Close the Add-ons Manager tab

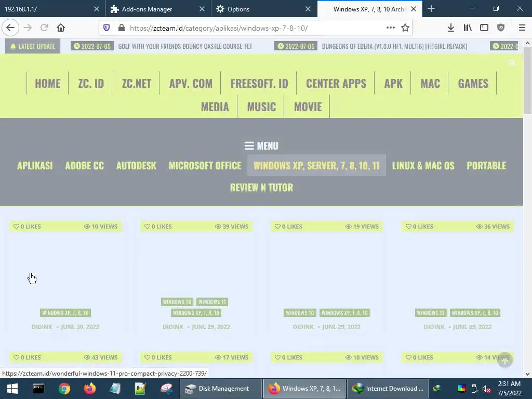pyautogui.click(x=202, y=9)
